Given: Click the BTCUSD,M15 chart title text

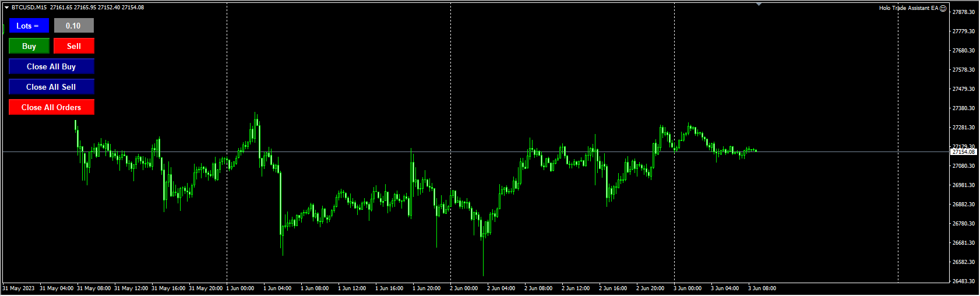Looking at the screenshot, I should pos(29,8).
